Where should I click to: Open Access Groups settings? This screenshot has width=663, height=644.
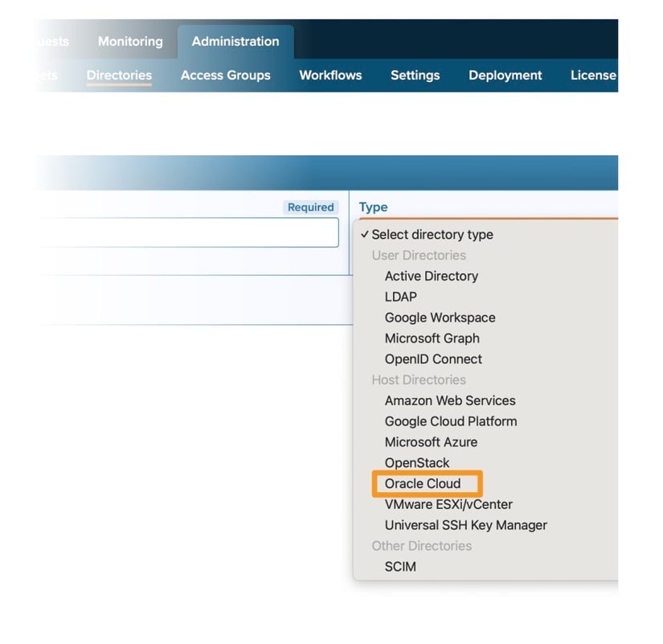tap(226, 75)
